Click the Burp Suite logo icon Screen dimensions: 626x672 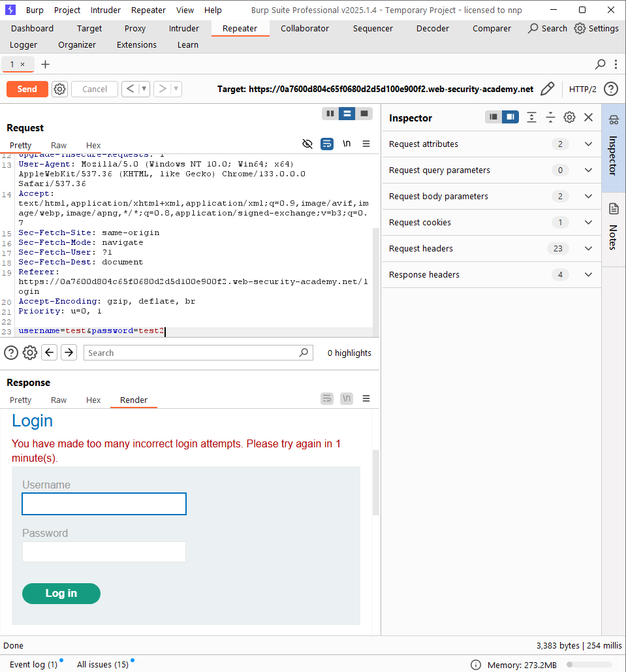pyautogui.click(x=10, y=9)
